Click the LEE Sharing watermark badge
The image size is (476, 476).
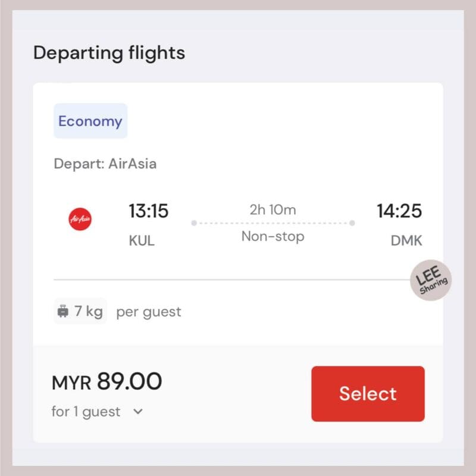[x=430, y=280]
